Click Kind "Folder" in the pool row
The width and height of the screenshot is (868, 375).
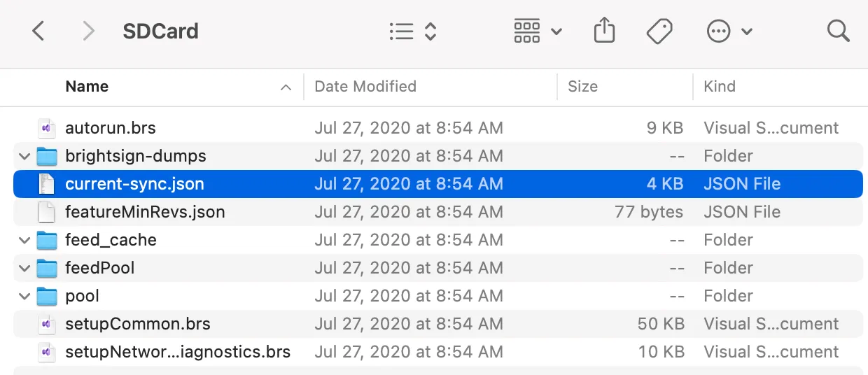coord(729,296)
